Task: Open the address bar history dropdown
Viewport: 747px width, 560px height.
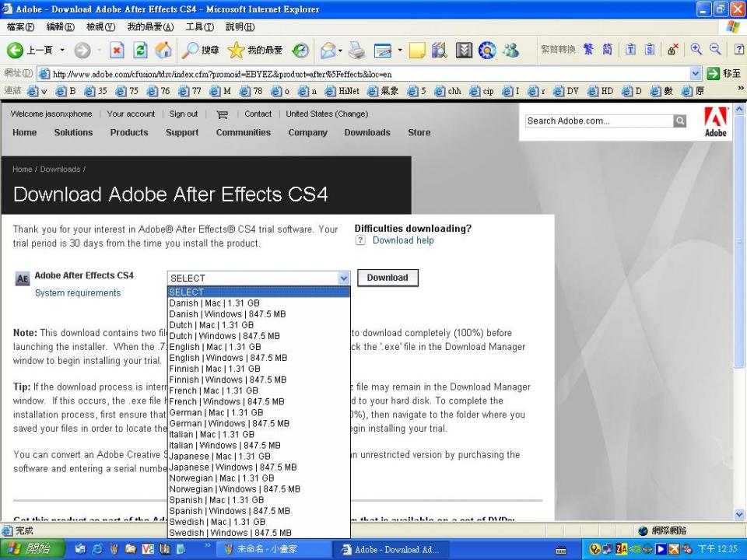Action: pos(695,74)
